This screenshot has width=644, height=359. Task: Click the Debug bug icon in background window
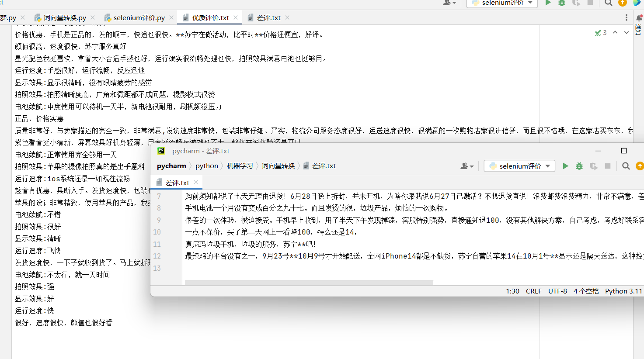(x=562, y=3)
